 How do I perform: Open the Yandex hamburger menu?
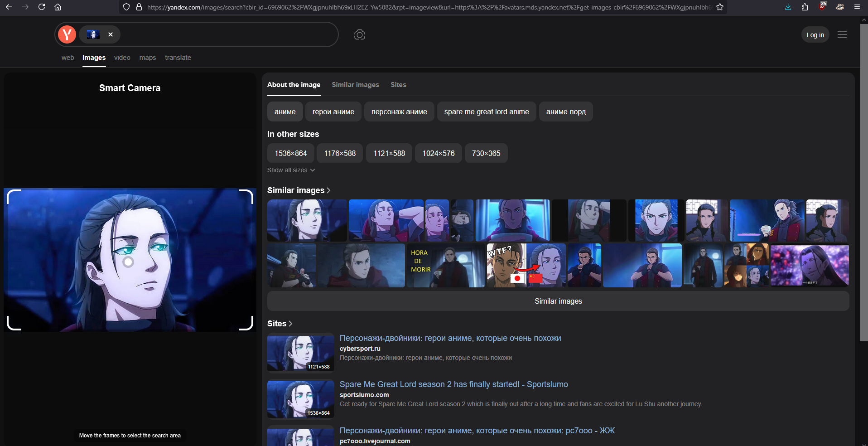pos(842,35)
